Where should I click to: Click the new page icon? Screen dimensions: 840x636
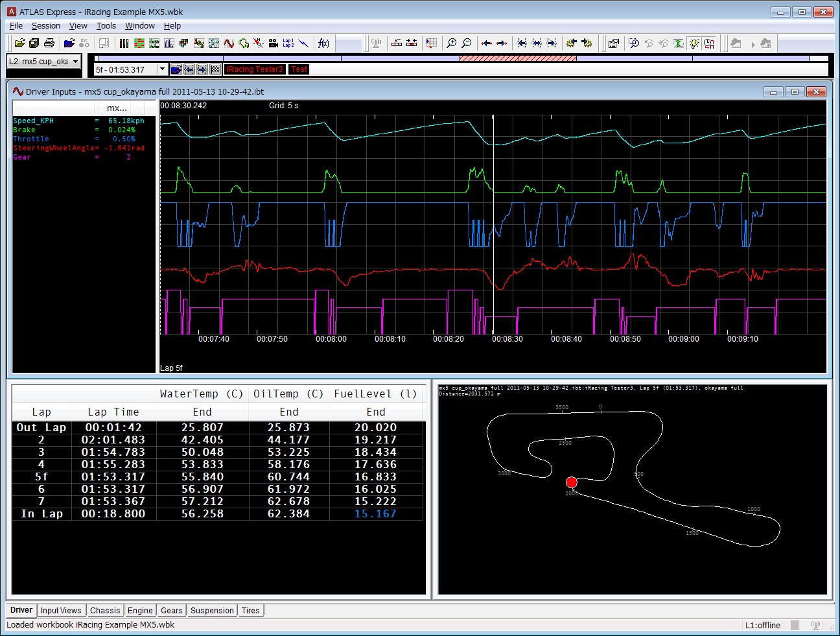pos(104,43)
